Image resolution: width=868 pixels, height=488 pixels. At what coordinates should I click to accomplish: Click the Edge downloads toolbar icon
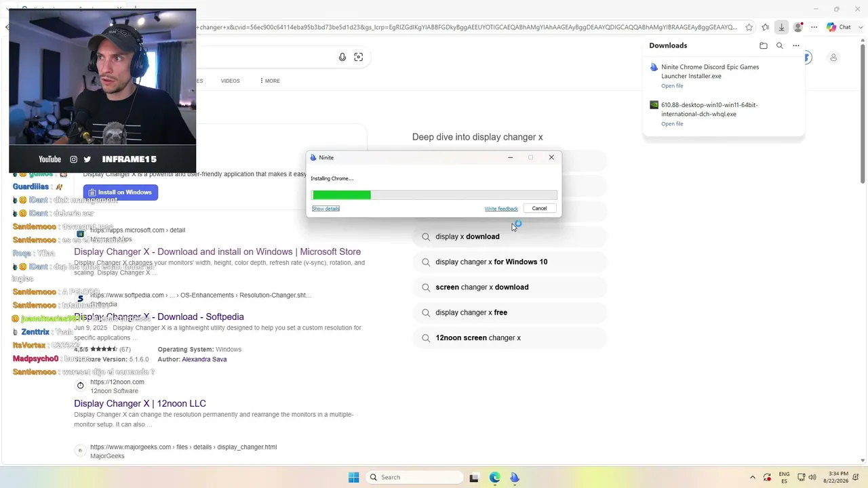point(781,27)
